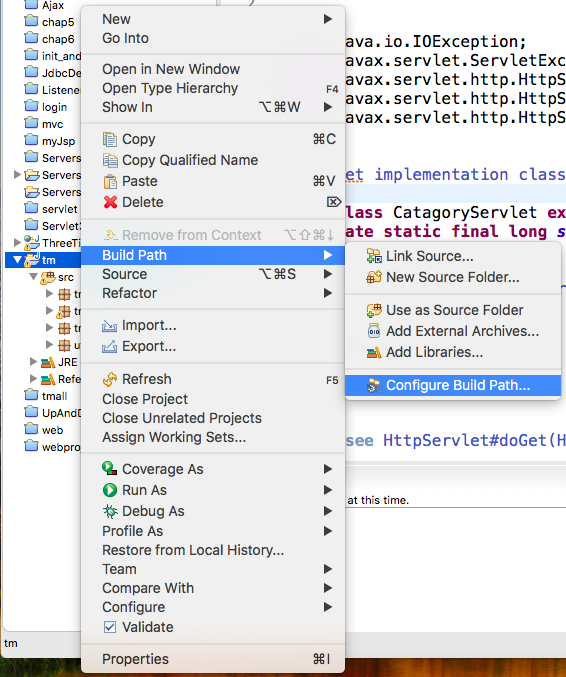566x677 pixels.
Task: Open project Properties
Action: (213, 659)
